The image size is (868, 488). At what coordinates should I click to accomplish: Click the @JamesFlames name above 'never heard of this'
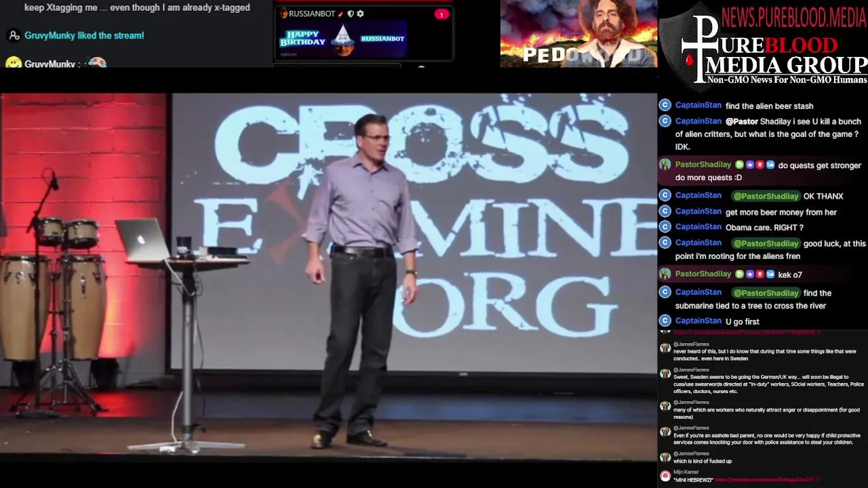pyautogui.click(x=691, y=344)
